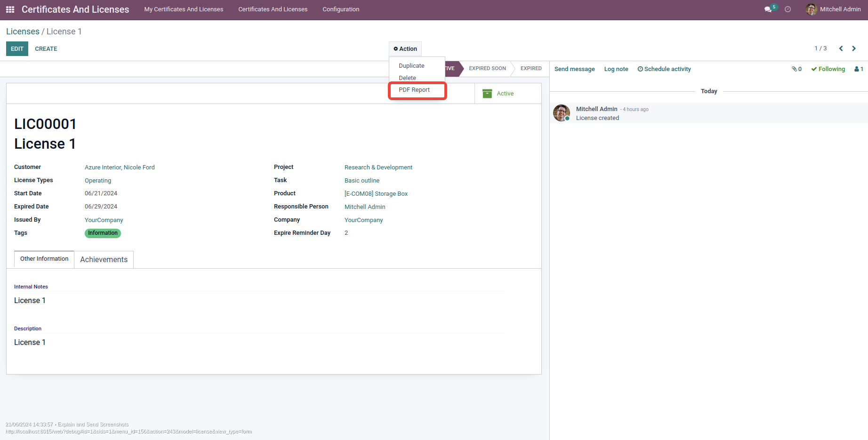Click the CREATE button
The height and width of the screenshot is (440, 868).
click(x=46, y=49)
